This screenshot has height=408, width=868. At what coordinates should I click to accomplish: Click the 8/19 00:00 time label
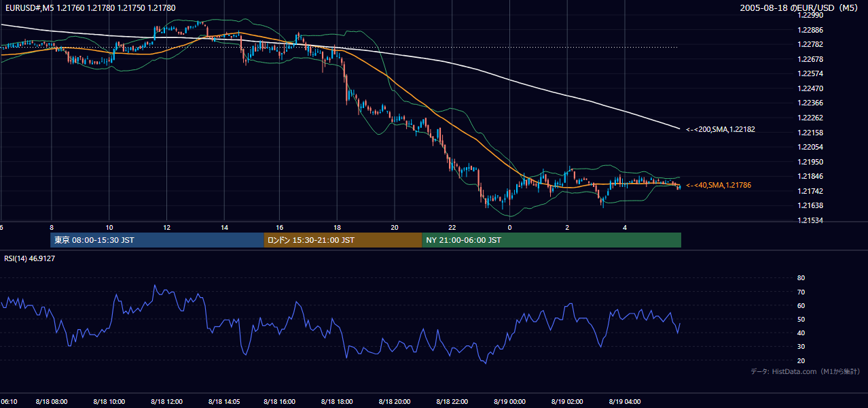click(510, 402)
